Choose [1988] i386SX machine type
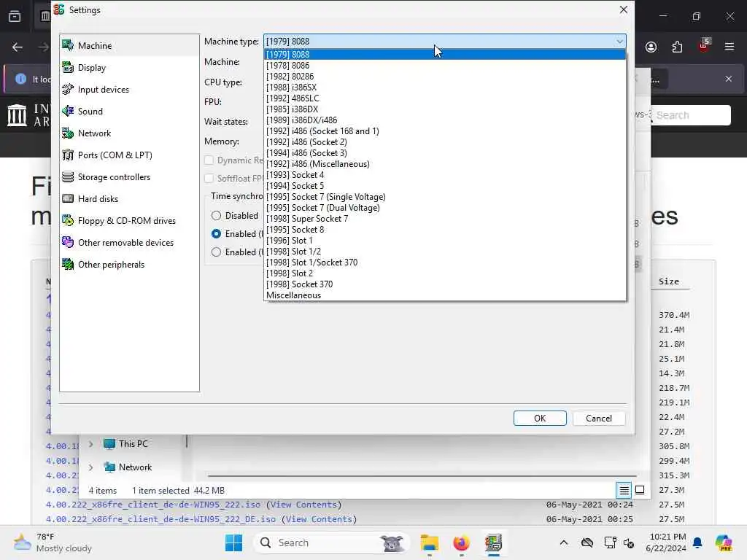This screenshot has height=560, width=747. coord(445,87)
